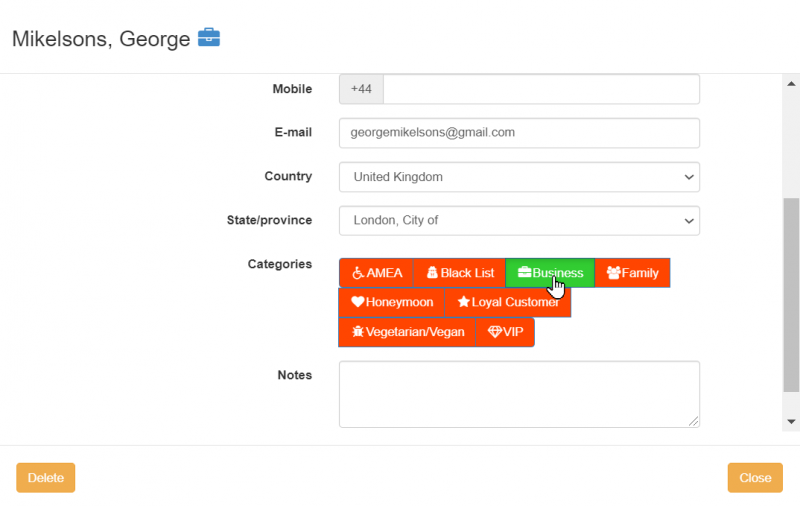Viewport: 800px width, 506px height.
Task: Click the Black List person icon
Action: pos(432,273)
